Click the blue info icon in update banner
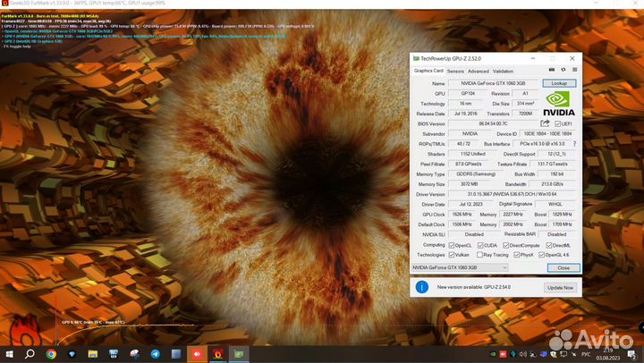The height and width of the screenshot is (363, 644). [422, 287]
